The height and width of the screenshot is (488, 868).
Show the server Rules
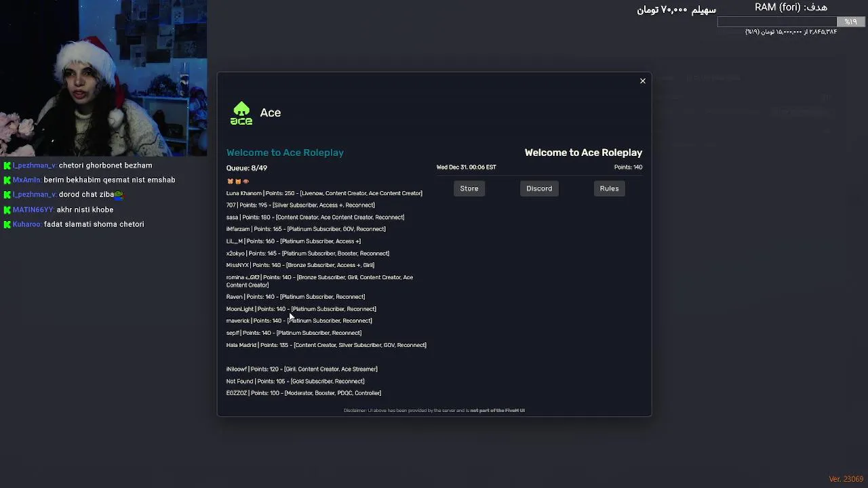609,188
